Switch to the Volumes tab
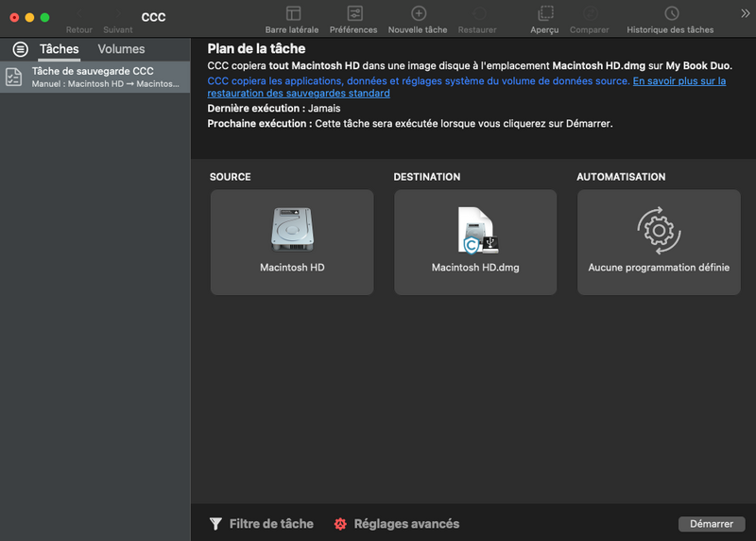This screenshot has height=541, width=756. click(121, 49)
